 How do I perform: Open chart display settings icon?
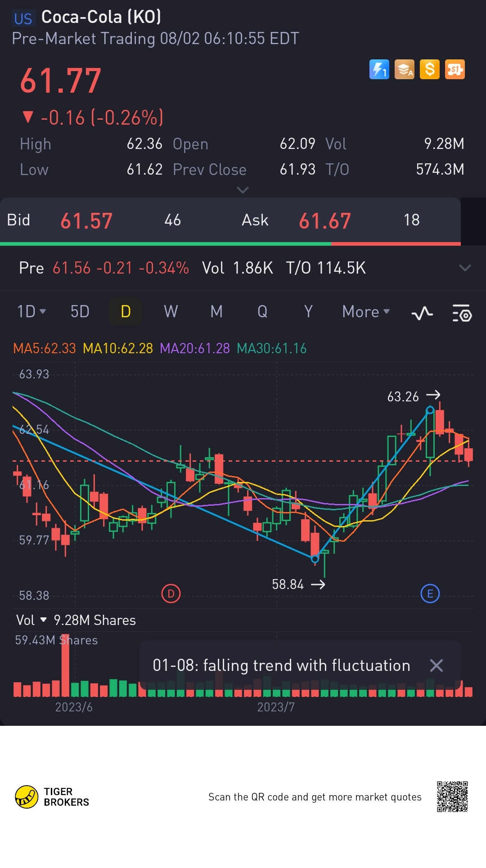pyautogui.click(x=462, y=313)
